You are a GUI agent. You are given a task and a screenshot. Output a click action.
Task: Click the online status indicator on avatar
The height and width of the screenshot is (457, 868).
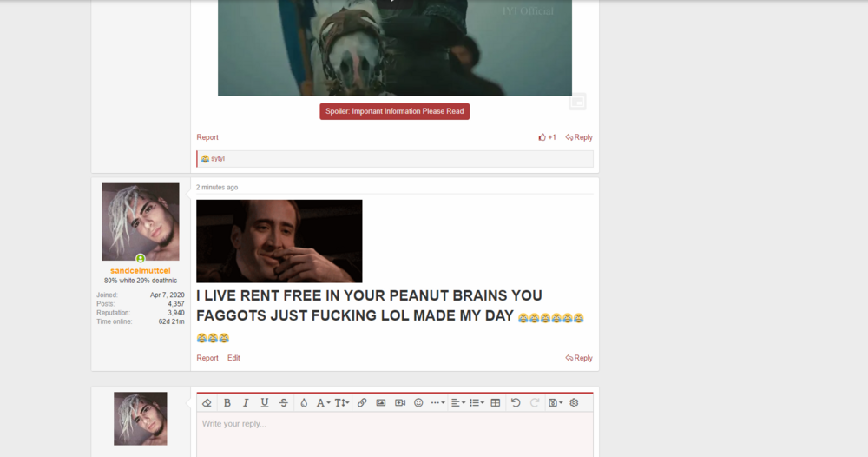tap(141, 259)
